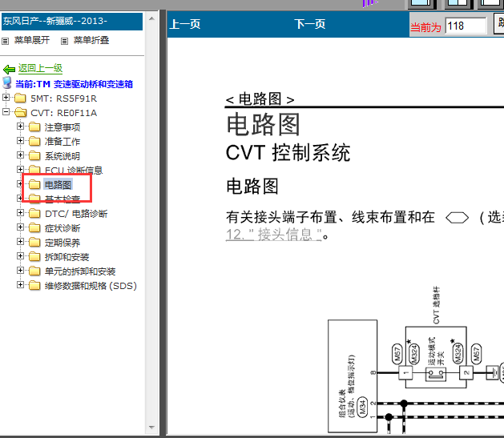Open the 注意事项 tree item
504x438 pixels.
click(62, 127)
